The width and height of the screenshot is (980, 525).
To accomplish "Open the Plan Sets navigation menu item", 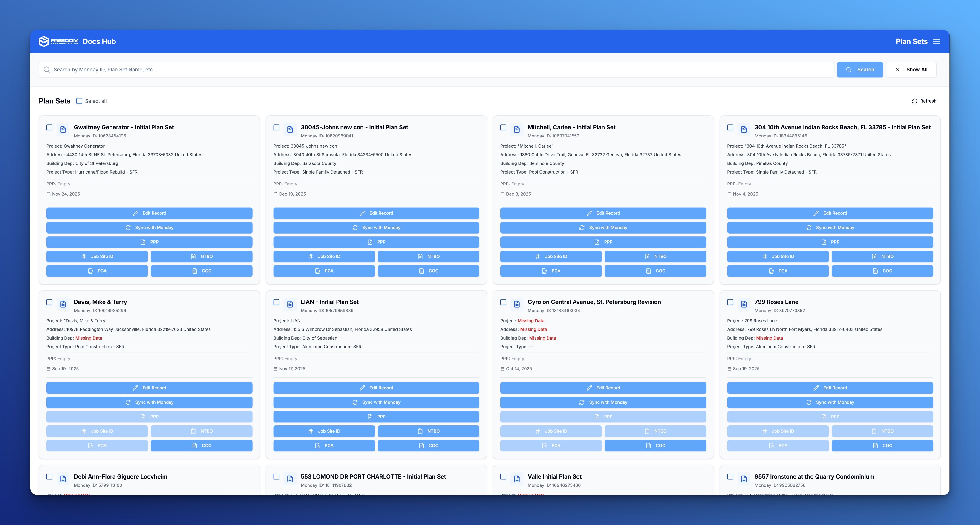I will pos(911,41).
